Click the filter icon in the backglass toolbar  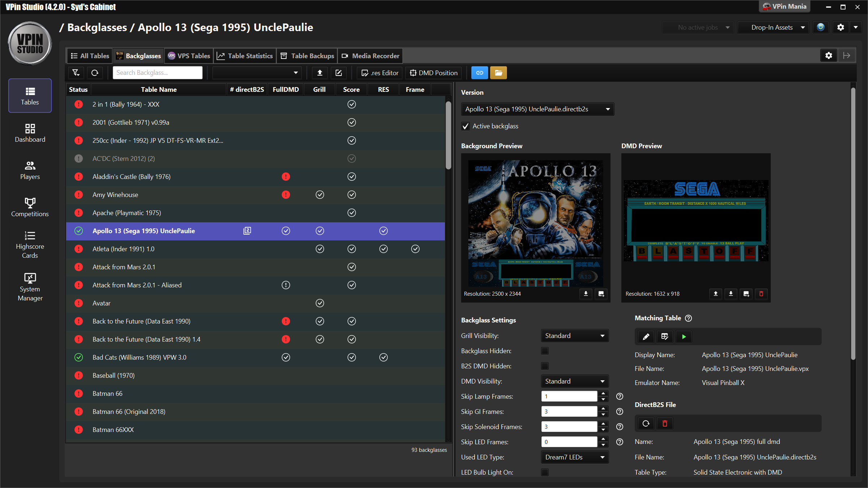[x=76, y=73]
